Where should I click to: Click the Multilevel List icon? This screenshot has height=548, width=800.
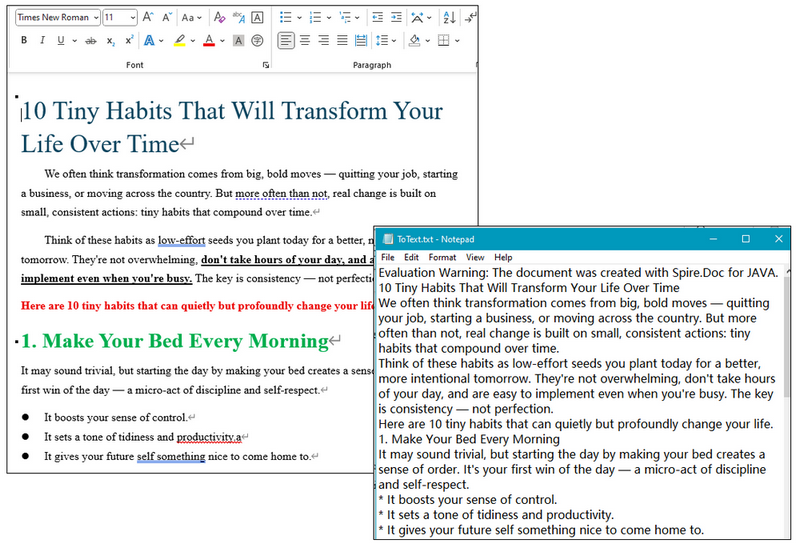pos(345,17)
